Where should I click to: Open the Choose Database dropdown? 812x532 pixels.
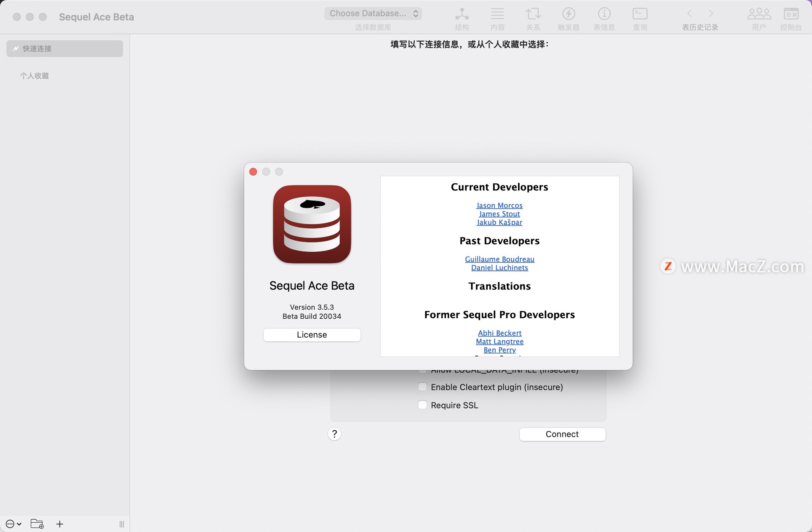(373, 14)
